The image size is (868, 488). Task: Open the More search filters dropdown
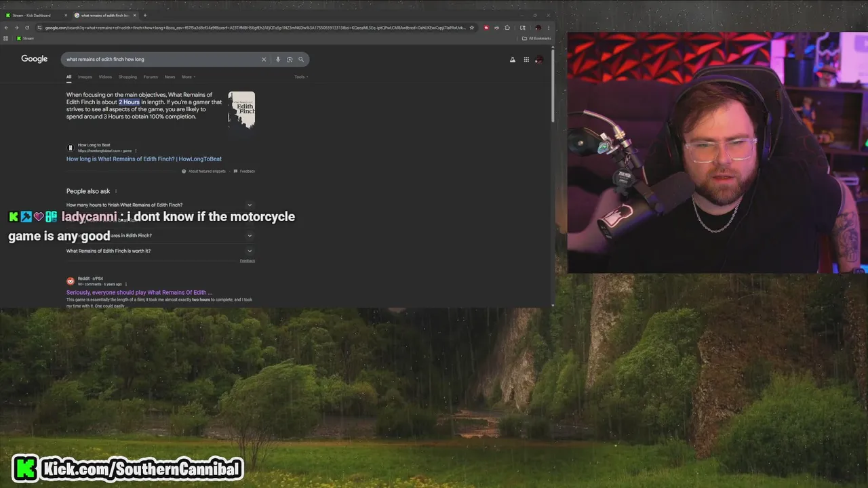pyautogui.click(x=188, y=77)
